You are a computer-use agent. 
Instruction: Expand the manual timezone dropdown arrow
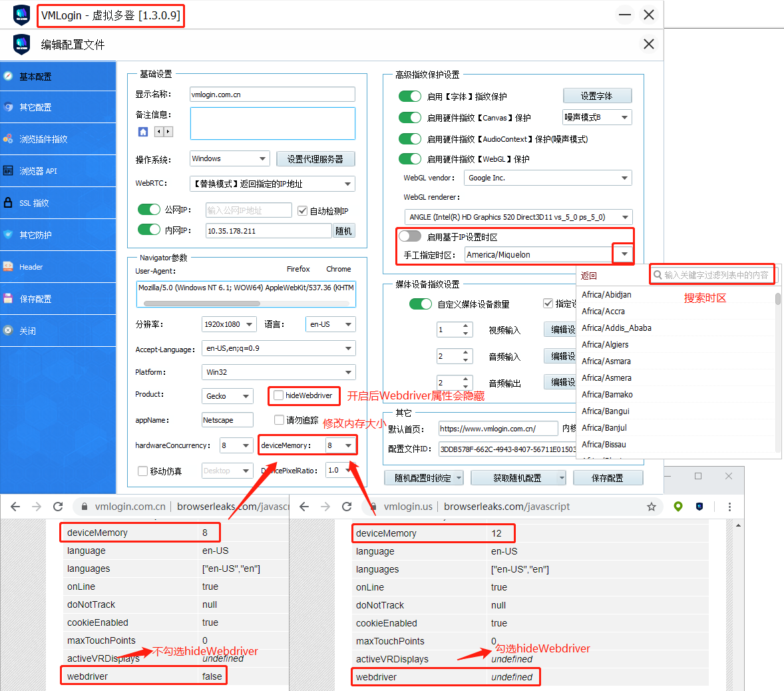[624, 254]
